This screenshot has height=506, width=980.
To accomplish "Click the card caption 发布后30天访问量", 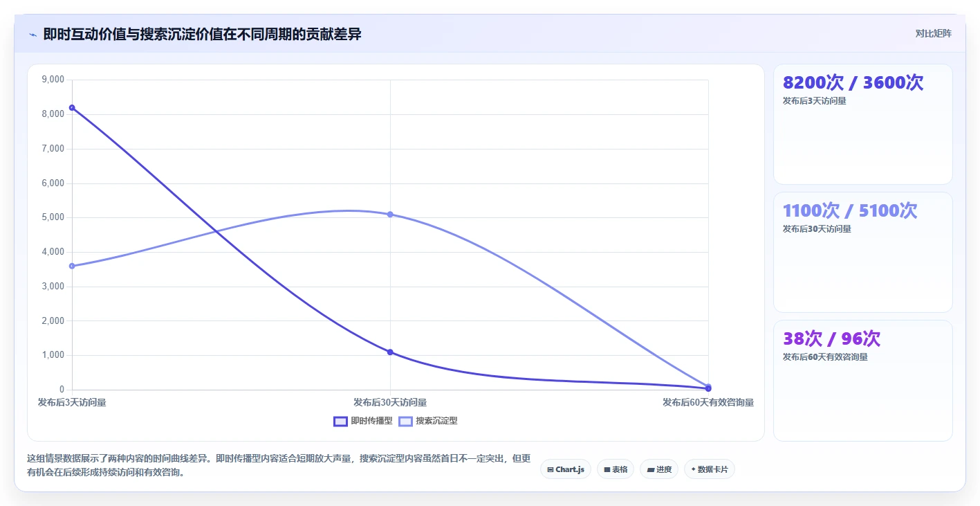I will [817, 229].
